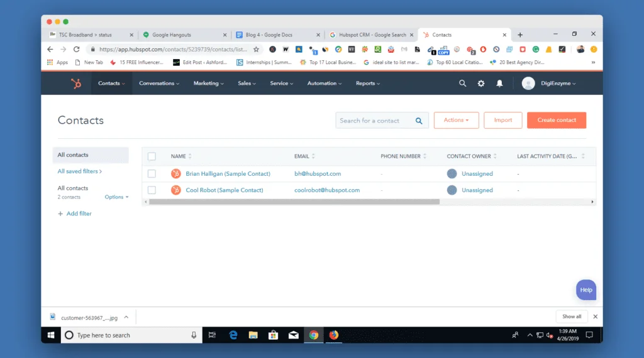Open the Help chat button
644x358 pixels.
coord(586,290)
